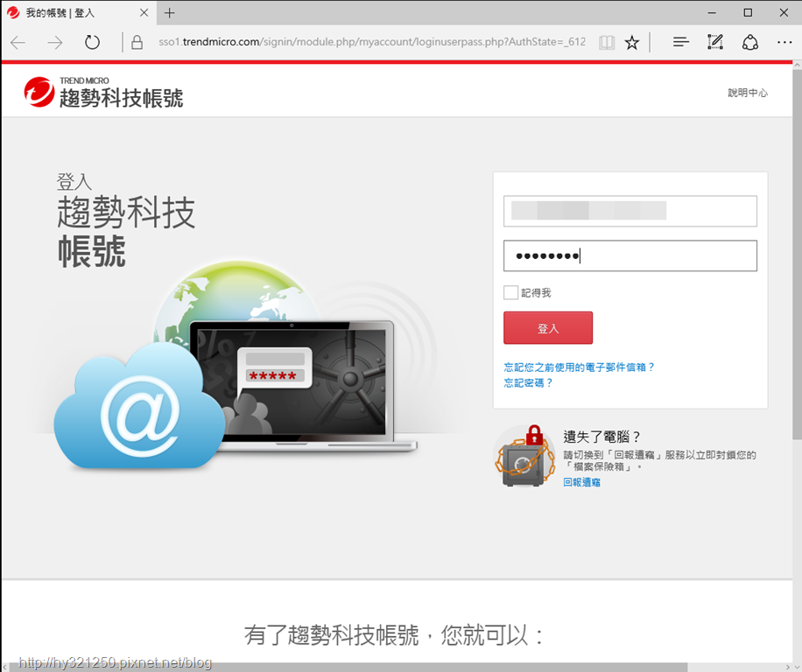Screen dimensions: 802x672
Task: Click the vertical scrollbar thumb
Action: click(x=797, y=254)
